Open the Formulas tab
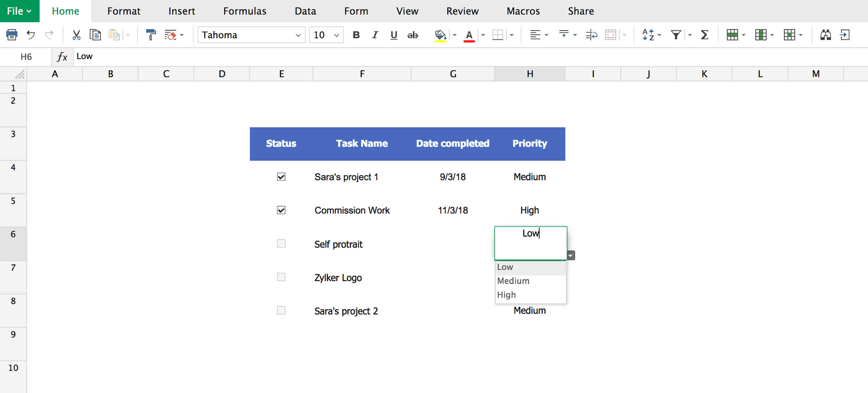 245,11
